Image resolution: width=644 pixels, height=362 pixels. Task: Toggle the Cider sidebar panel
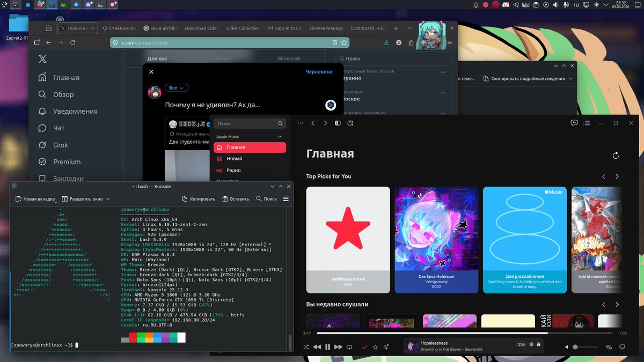point(338,123)
